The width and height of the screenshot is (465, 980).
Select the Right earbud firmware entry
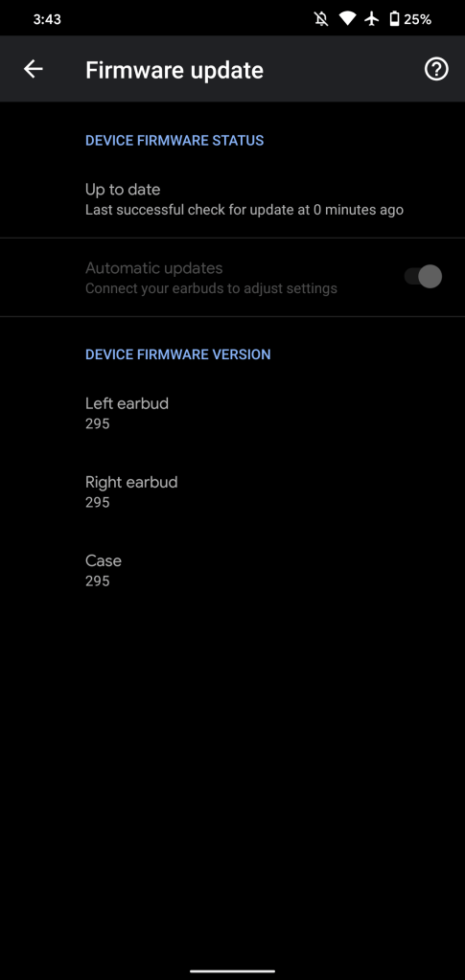coord(232,491)
